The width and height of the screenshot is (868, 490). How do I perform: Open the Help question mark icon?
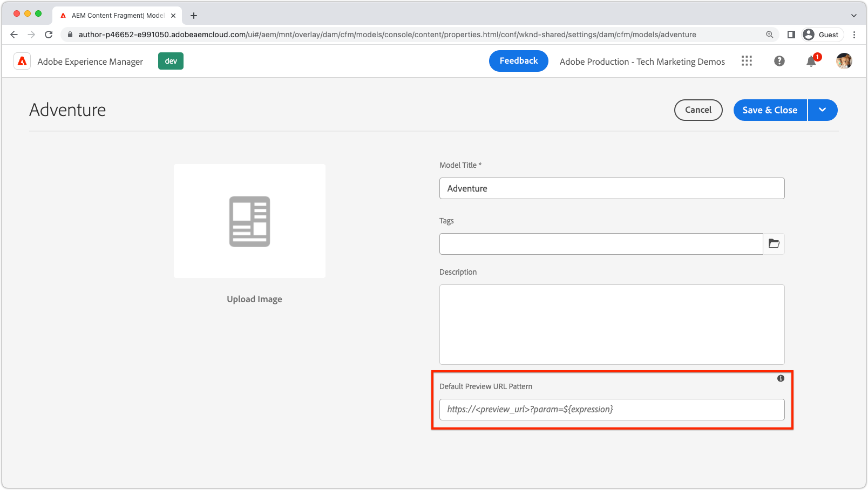[x=779, y=61]
